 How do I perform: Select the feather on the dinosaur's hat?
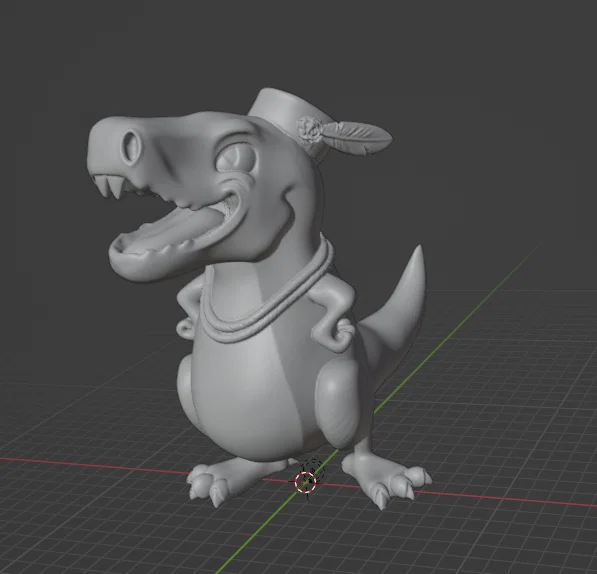coord(358,138)
